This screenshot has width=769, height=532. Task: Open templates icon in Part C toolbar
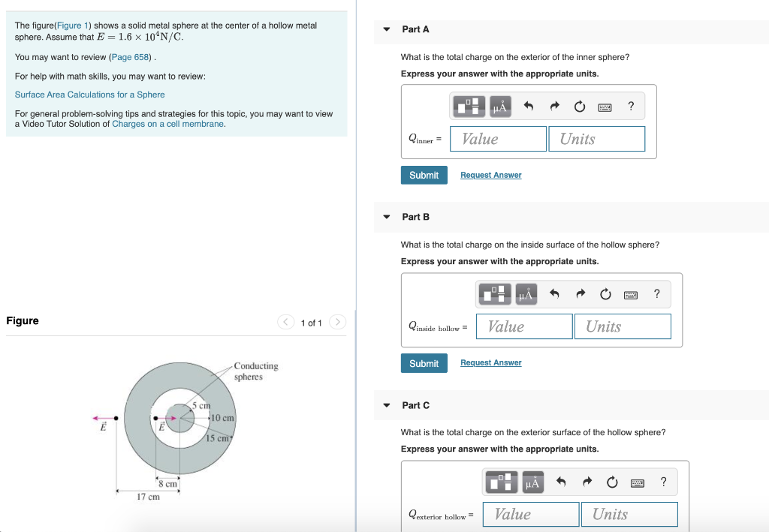point(501,482)
